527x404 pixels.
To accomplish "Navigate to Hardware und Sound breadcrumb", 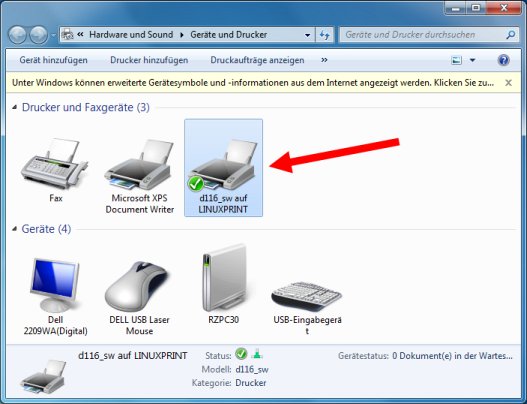I will (x=131, y=35).
